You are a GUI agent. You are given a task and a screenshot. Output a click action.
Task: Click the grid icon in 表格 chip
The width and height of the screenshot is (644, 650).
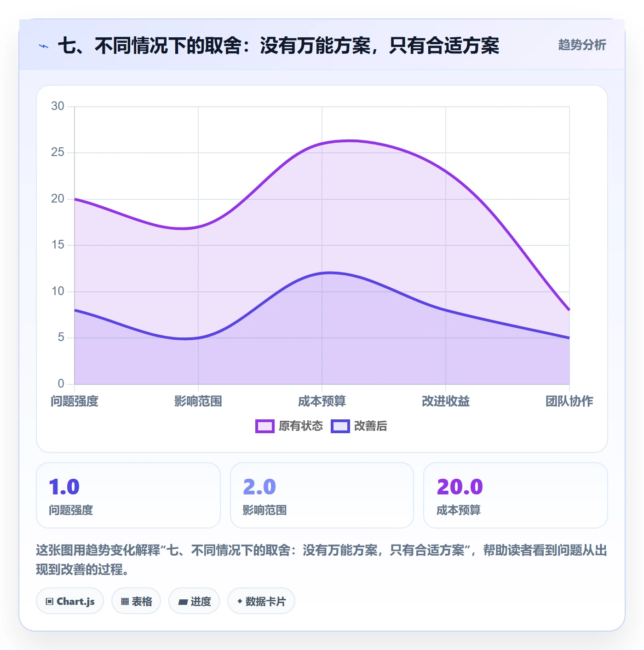click(125, 602)
